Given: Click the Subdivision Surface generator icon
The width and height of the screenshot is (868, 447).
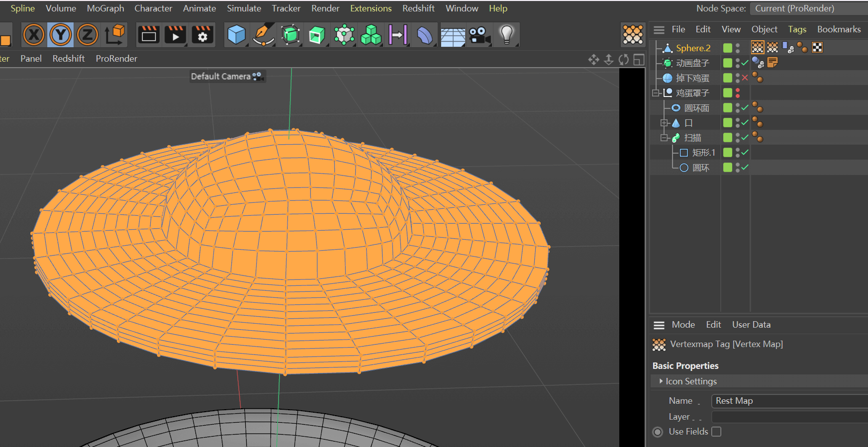Looking at the screenshot, I should (290, 35).
